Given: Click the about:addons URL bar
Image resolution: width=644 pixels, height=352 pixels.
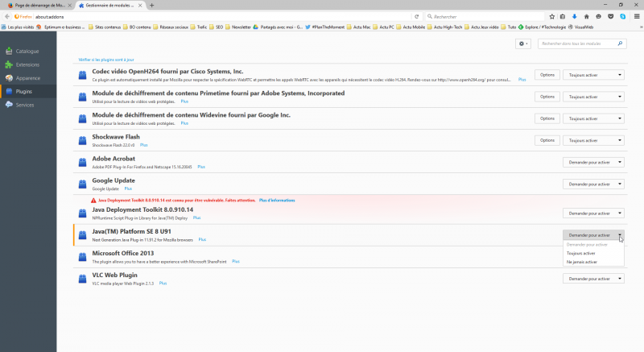Looking at the screenshot, I should tap(222, 16).
